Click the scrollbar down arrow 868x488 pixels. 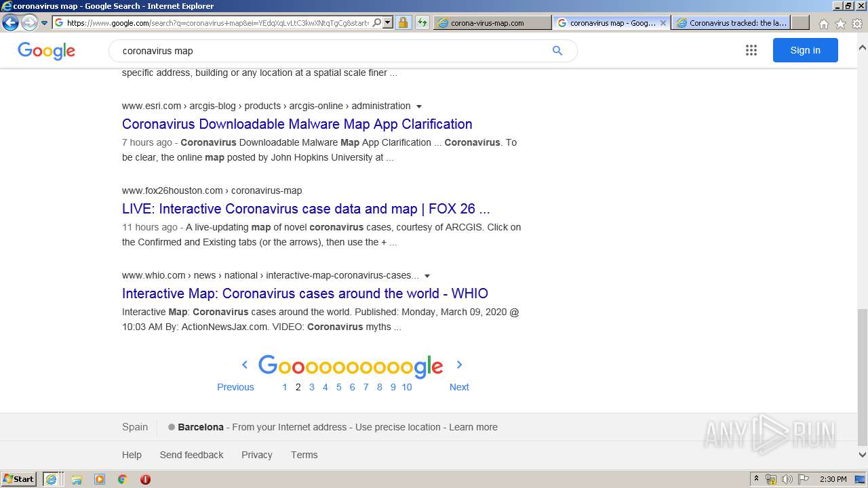point(863,455)
